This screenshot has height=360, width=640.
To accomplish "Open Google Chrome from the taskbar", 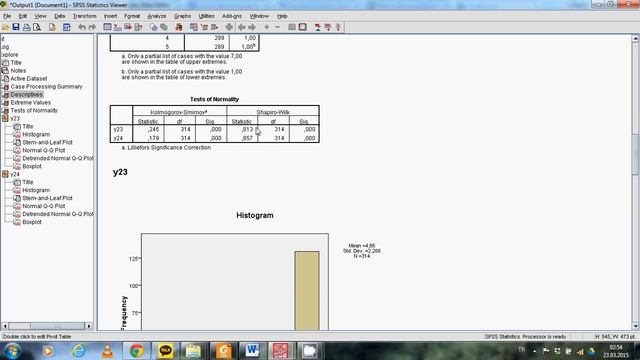I will click(x=136, y=351).
